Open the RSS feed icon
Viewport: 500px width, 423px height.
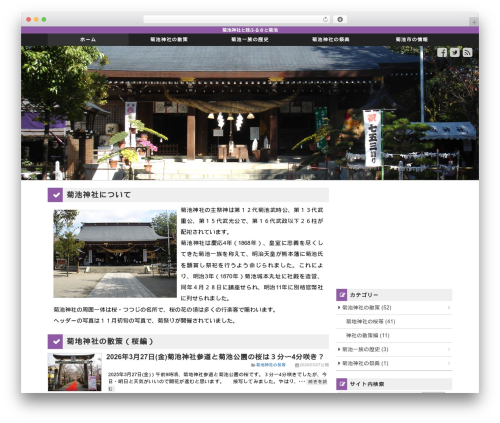467,52
